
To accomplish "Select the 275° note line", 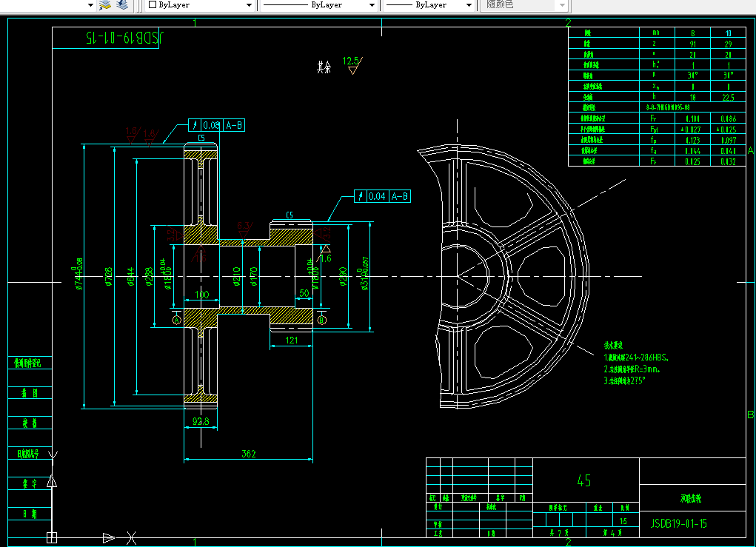I will (x=624, y=380).
